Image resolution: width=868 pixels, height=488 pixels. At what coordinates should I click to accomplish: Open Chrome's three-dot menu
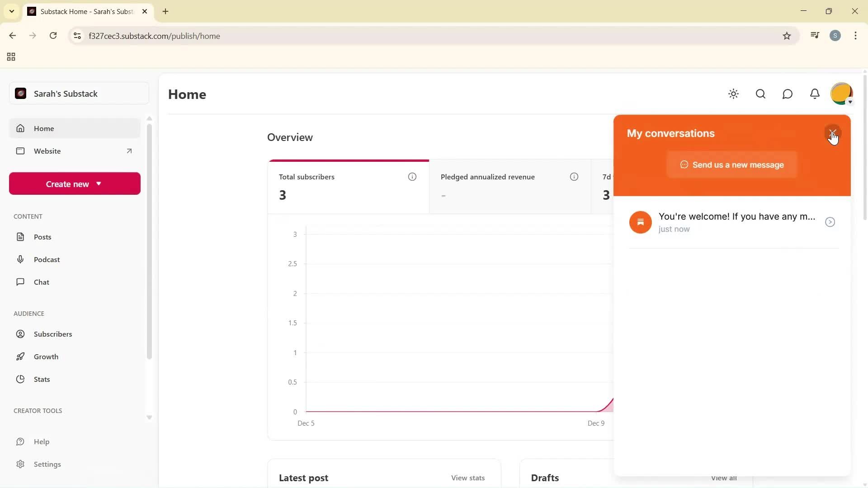tap(856, 36)
